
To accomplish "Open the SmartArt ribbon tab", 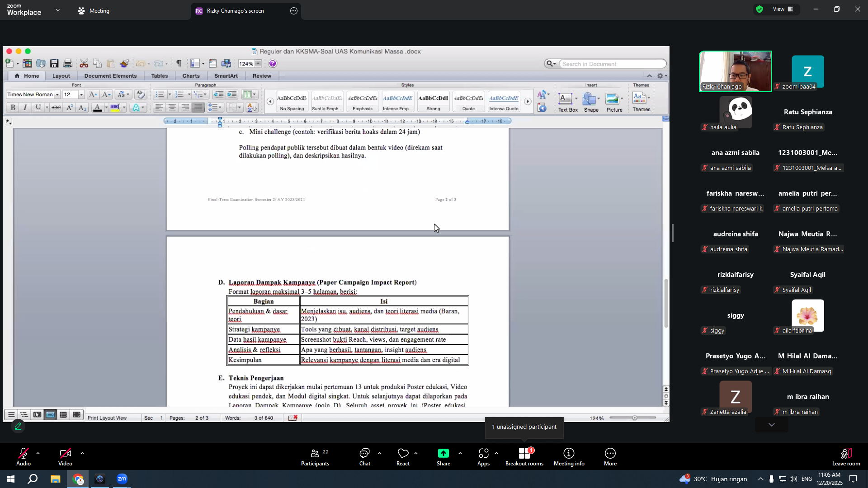I will coord(226,76).
